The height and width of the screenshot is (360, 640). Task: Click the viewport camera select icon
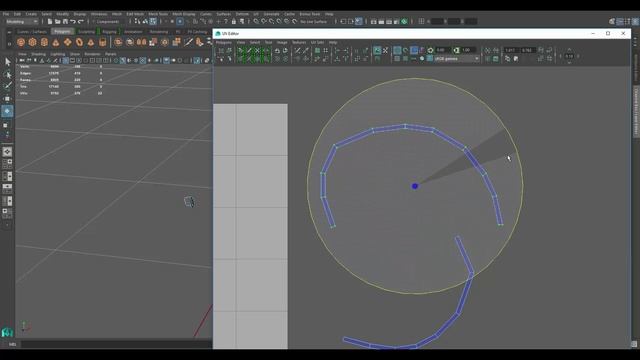[x=22, y=60]
